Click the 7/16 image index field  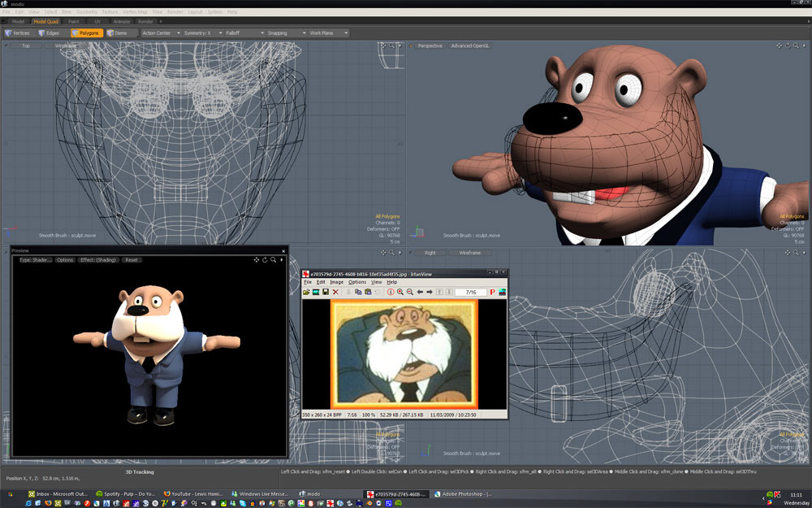tap(470, 292)
